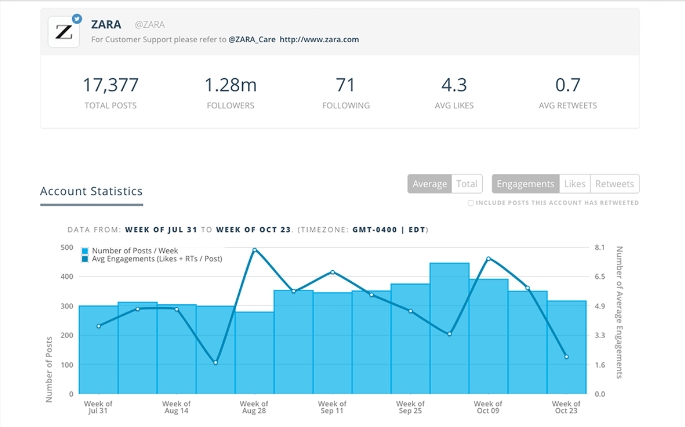This screenshot has width=685, height=427.
Task: Open the @ZARA handle link
Action: pyautogui.click(x=149, y=25)
